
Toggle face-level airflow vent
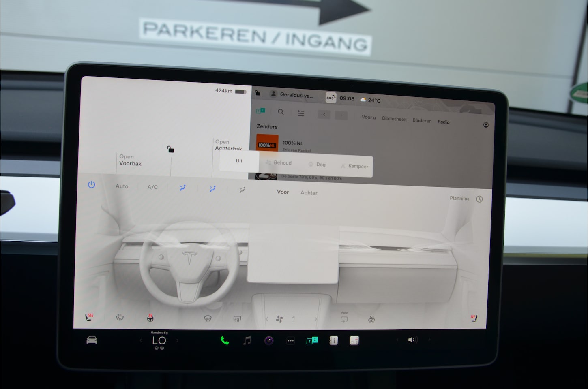182,188
